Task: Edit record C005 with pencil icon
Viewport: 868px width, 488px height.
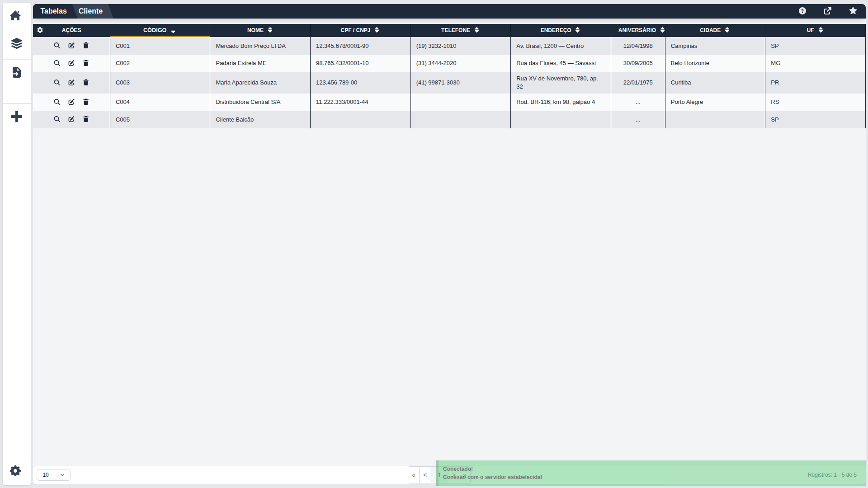Action: [71, 119]
